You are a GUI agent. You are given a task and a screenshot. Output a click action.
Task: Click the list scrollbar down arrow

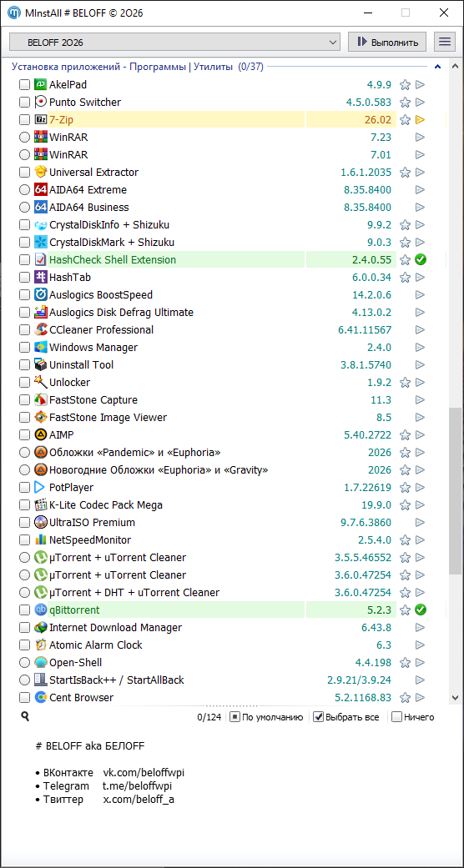click(455, 698)
